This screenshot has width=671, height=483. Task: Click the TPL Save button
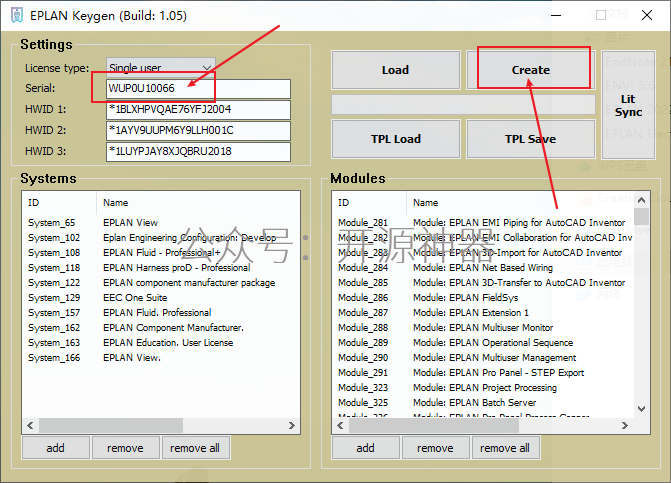pyautogui.click(x=531, y=139)
